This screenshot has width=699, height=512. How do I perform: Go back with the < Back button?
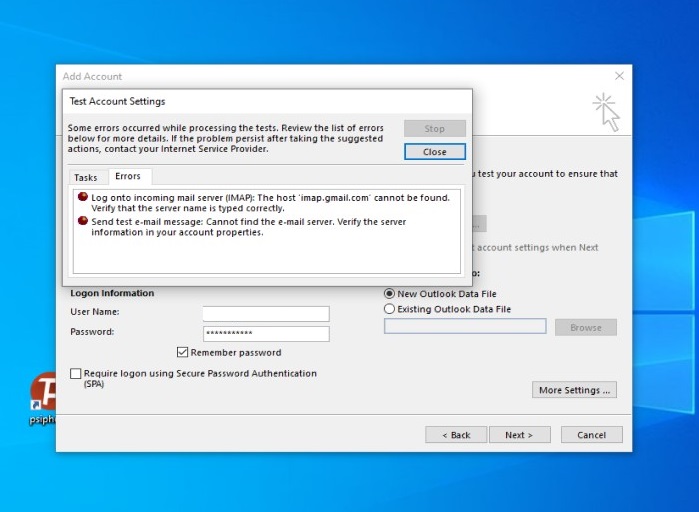pos(456,435)
